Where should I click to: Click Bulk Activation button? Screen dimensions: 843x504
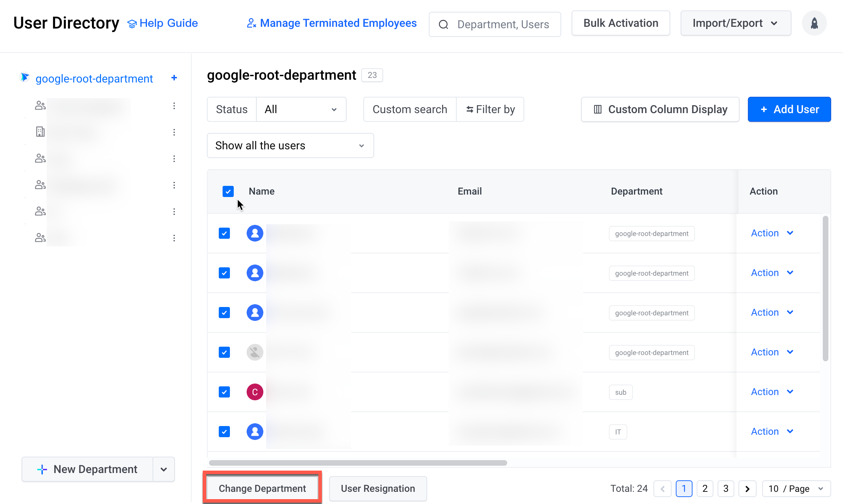click(621, 23)
